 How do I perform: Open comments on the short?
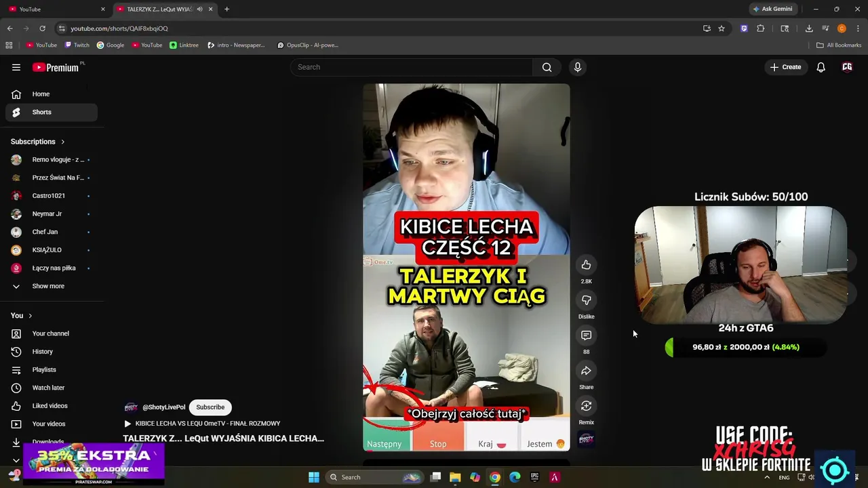point(587,335)
